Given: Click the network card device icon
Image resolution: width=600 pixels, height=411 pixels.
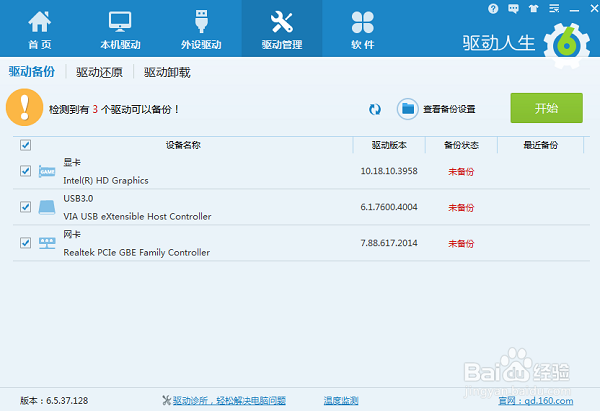Looking at the screenshot, I should click(47, 243).
